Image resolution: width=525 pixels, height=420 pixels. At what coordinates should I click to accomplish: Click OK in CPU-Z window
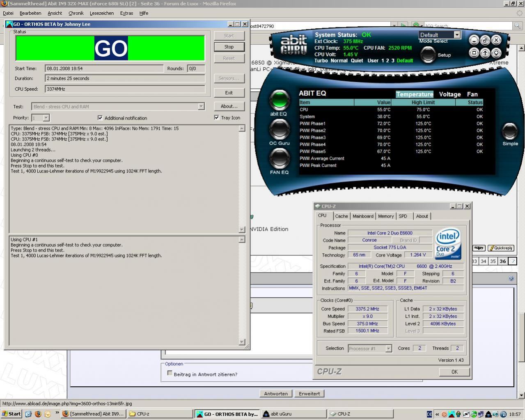454,372
